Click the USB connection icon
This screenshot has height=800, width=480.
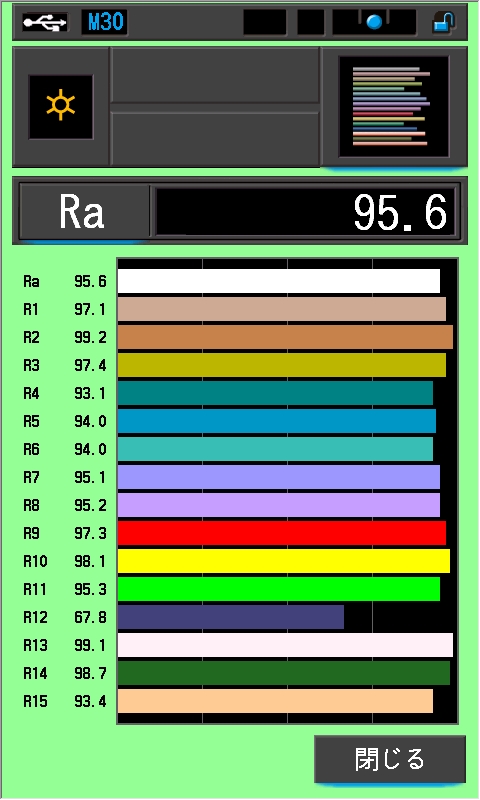point(44,22)
